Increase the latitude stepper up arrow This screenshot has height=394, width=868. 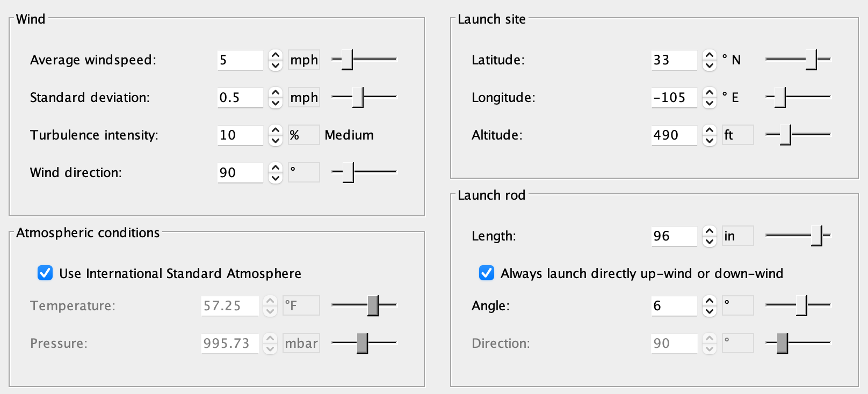(709, 55)
